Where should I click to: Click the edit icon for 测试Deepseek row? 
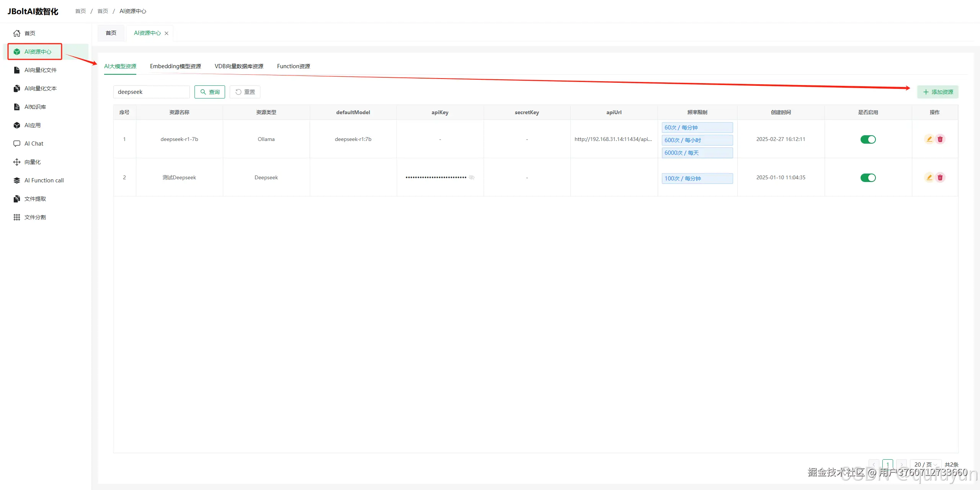pos(929,177)
